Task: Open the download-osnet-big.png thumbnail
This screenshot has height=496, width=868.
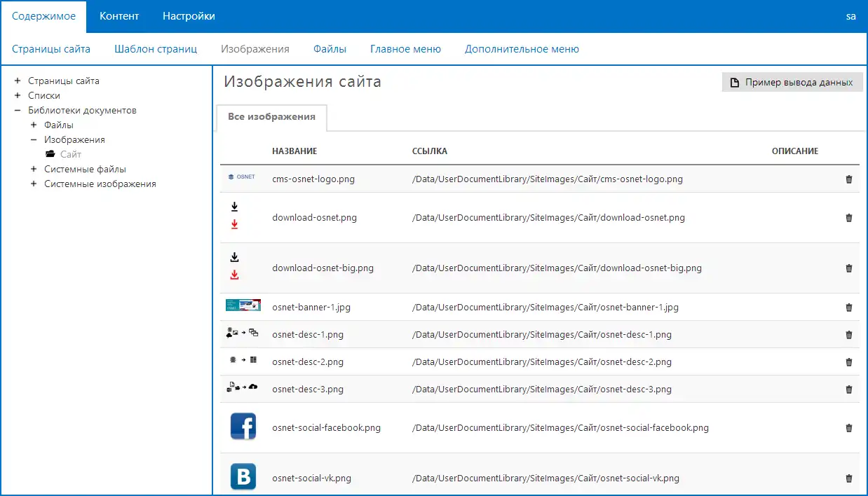Action: [234, 266]
